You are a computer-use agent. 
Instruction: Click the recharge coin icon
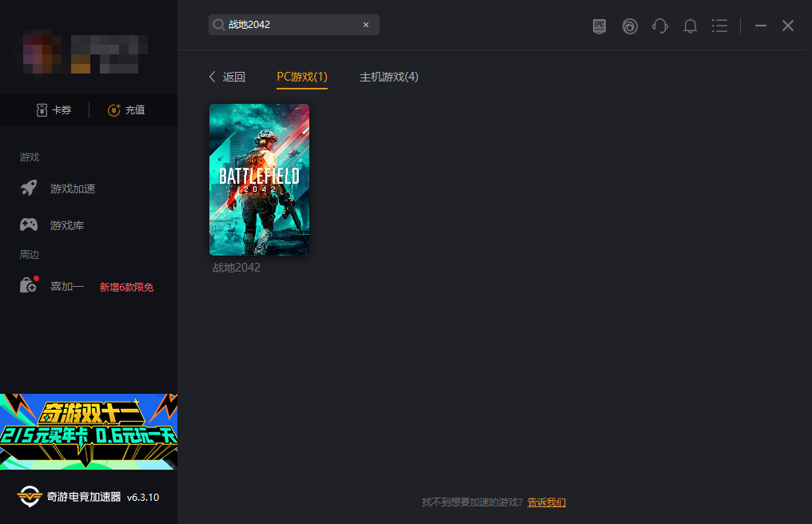114,110
